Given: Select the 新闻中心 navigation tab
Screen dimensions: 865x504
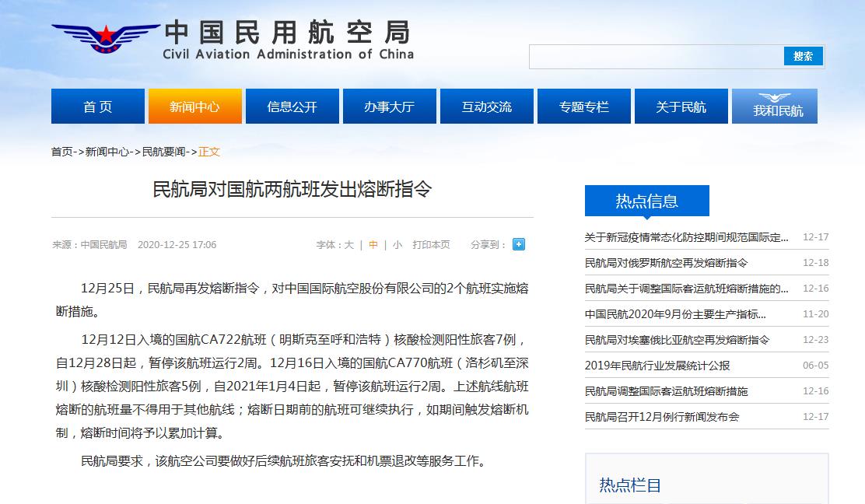Looking at the screenshot, I should pyautogui.click(x=194, y=107).
